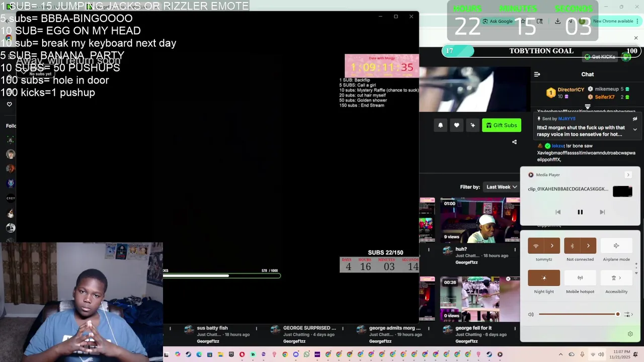Toggle stream notification bell
644x362 pixels.
click(440, 125)
